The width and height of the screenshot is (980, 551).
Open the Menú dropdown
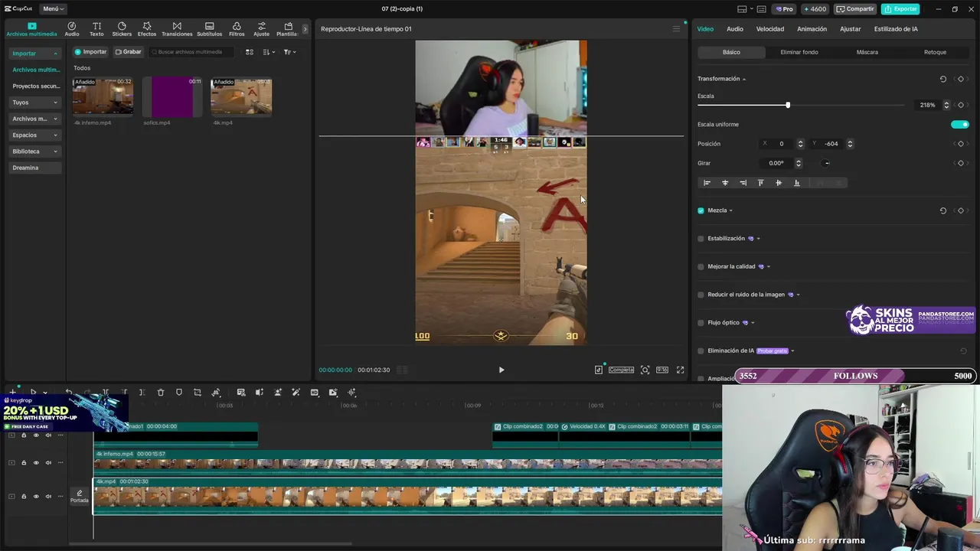click(x=53, y=9)
